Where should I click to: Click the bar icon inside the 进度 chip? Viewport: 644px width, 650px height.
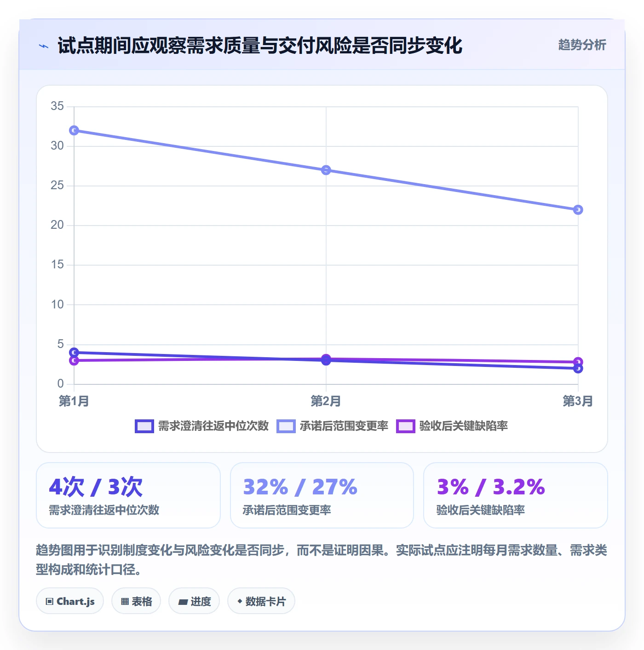(x=183, y=602)
